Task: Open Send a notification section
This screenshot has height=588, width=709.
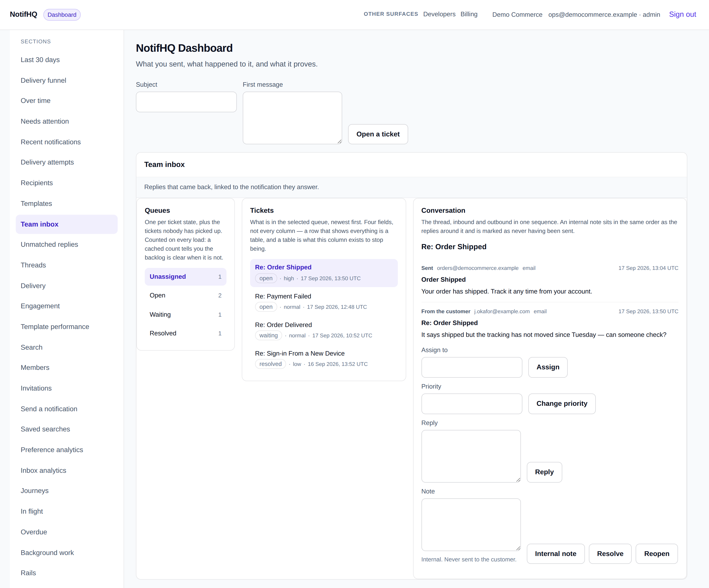Action: tap(66, 409)
